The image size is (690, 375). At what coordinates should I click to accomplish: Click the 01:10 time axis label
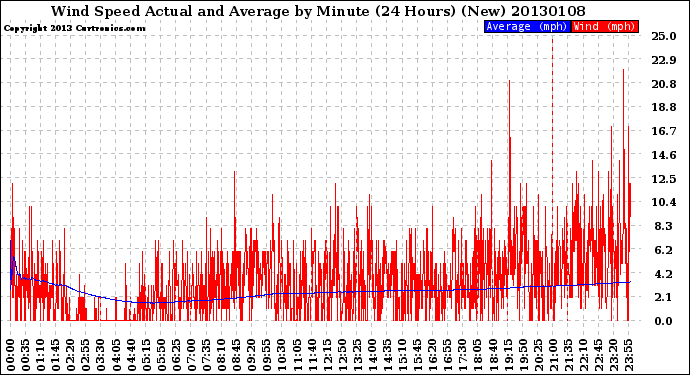click(40, 355)
